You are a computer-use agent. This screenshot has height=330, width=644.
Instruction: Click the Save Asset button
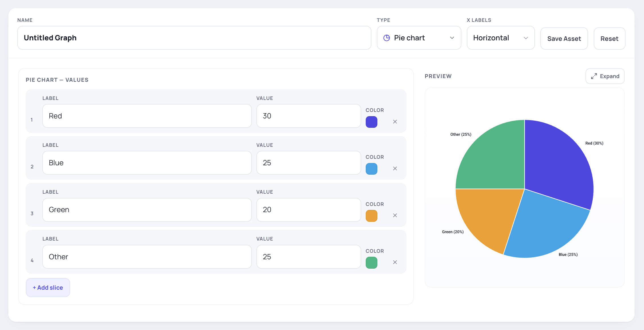(x=564, y=39)
